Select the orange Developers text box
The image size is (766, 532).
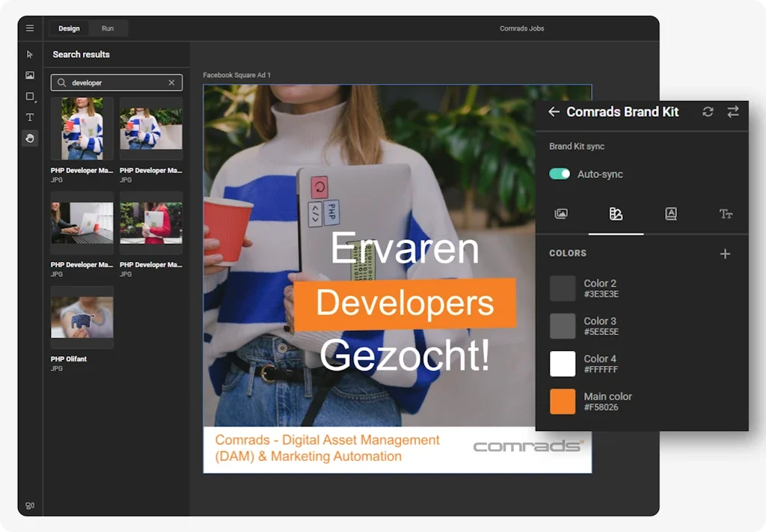(x=405, y=303)
